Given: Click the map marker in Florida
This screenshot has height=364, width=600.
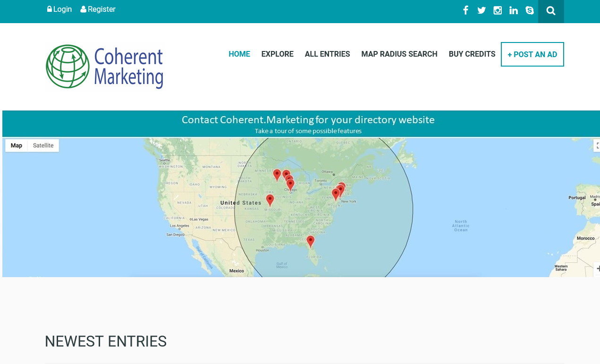Looking at the screenshot, I should [x=310, y=241].
